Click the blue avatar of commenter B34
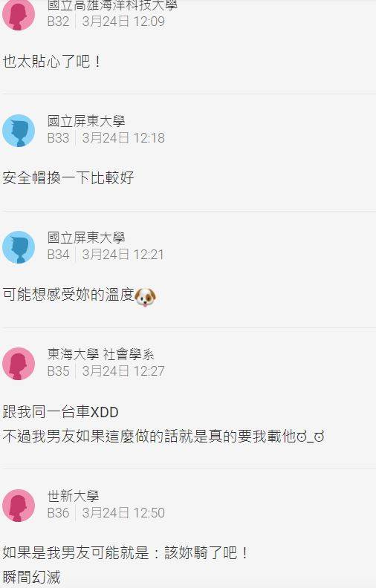Image resolution: width=376 pixels, height=588 pixels. (19, 247)
